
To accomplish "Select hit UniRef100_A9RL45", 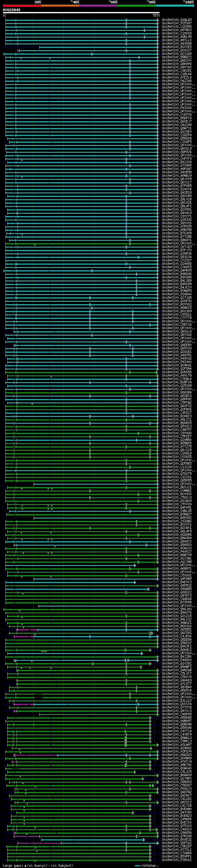I will (x=177, y=37).
